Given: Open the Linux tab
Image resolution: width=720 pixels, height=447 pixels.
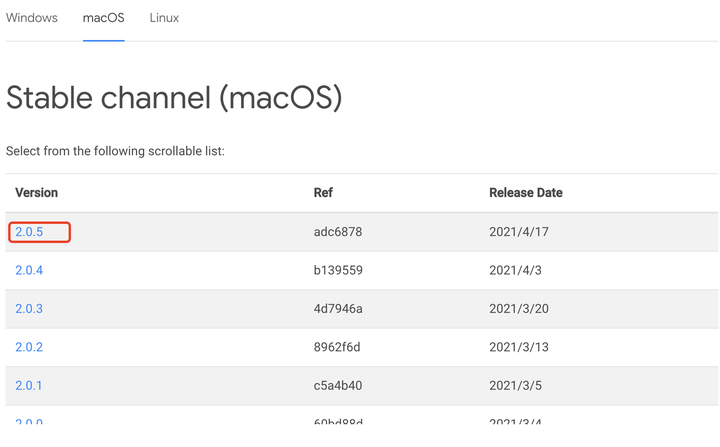Looking at the screenshot, I should 164,18.
